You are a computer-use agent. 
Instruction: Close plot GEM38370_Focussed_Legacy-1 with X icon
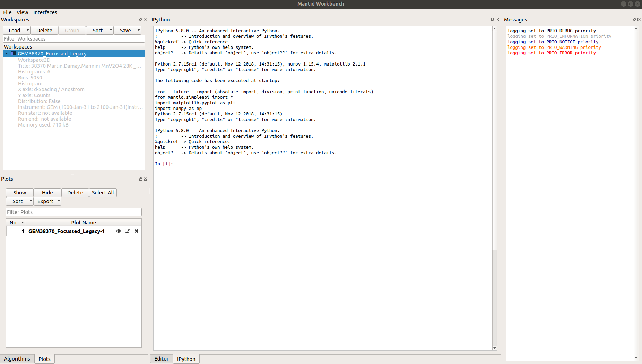point(137,231)
